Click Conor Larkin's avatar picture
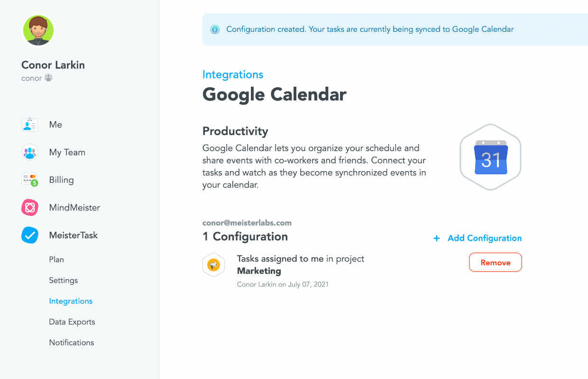The height and width of the screenshot is (379, 588). 38,30
